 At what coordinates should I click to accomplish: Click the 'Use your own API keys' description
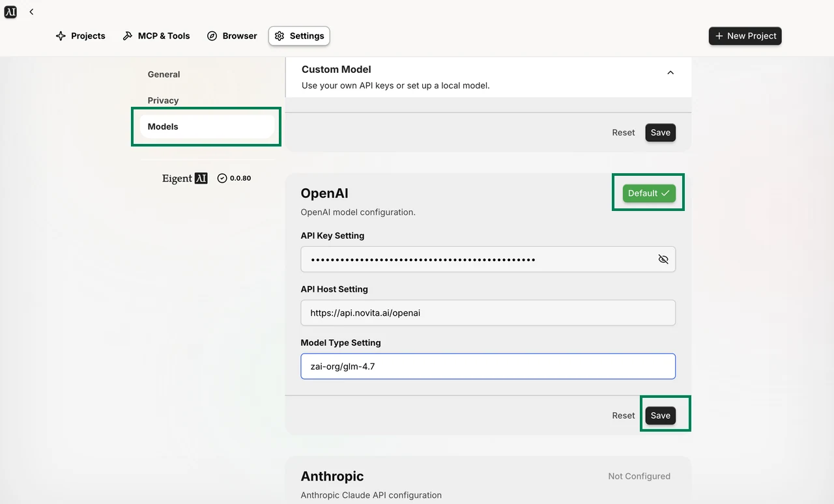pos(395,85)
